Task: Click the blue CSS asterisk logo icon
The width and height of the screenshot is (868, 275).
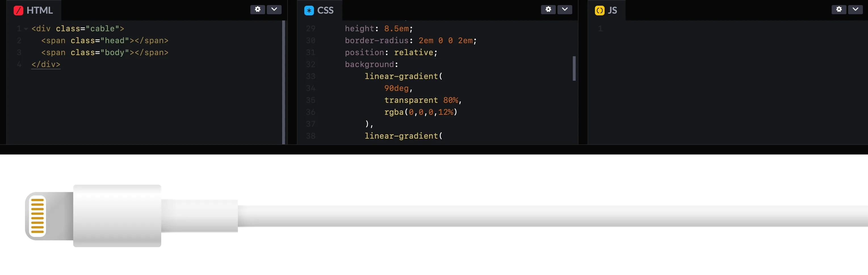Action: tap(309, 11)
